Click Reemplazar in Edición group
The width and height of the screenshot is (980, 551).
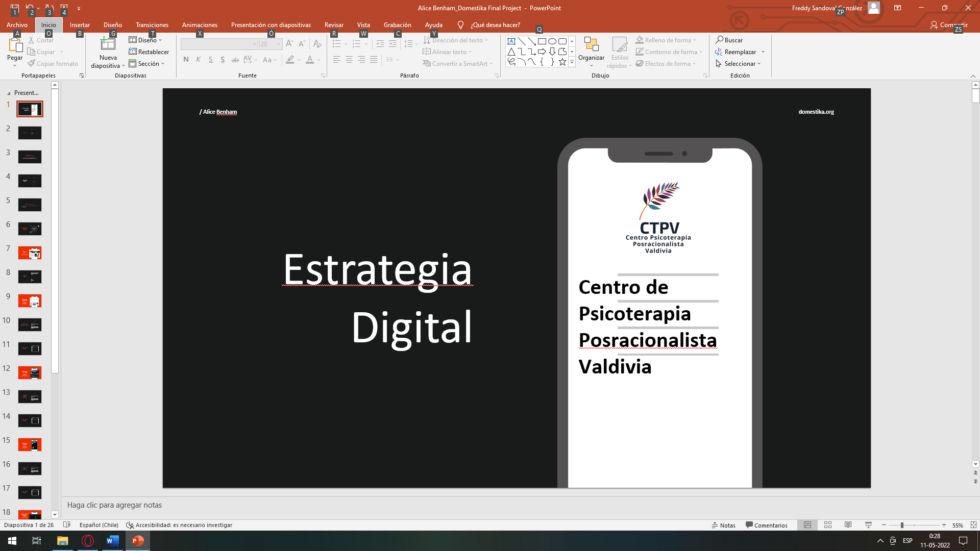(740, 52)
